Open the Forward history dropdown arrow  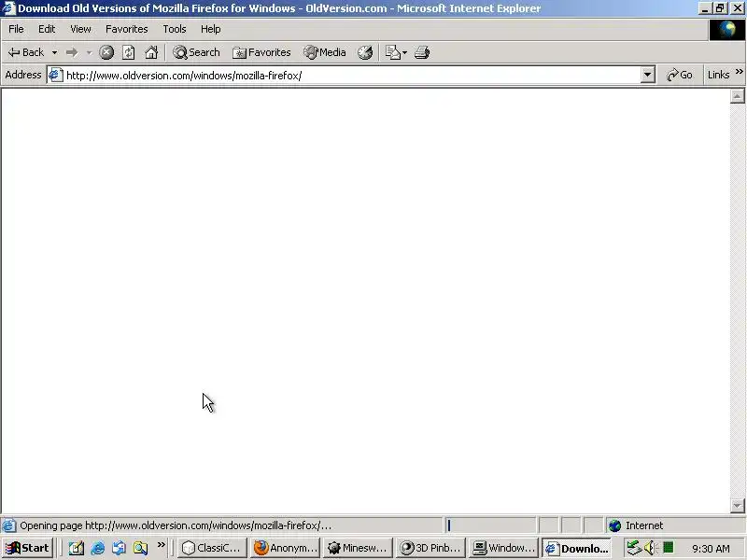(x=89, y=52)
